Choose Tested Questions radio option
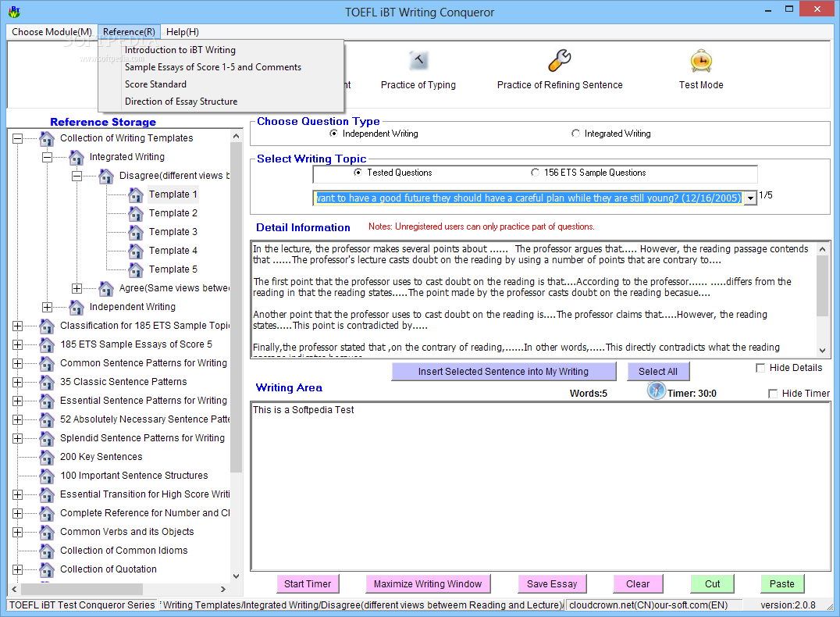Image resolution: width=840 pixels, height=617 pixels. [x=358, y=173]
